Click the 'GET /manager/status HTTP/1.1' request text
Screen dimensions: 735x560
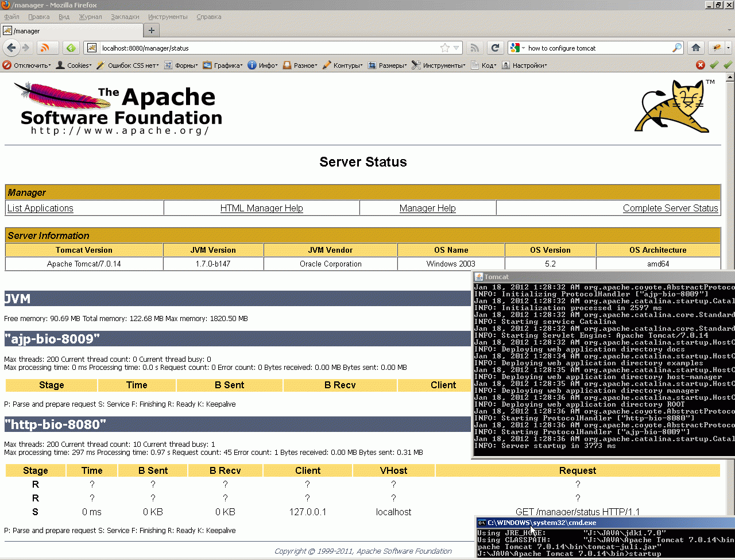tap(578, 512)
